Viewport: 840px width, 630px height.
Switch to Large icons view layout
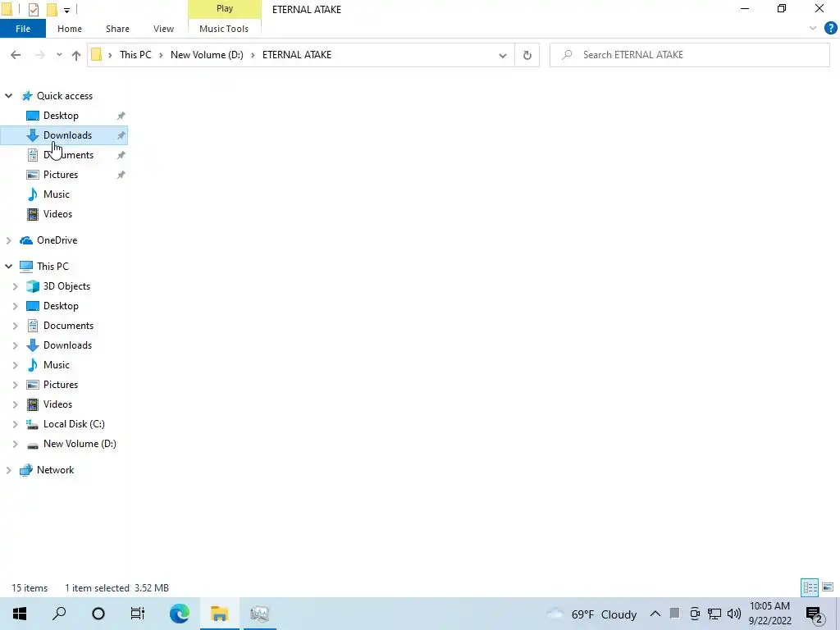pos(828,587)
